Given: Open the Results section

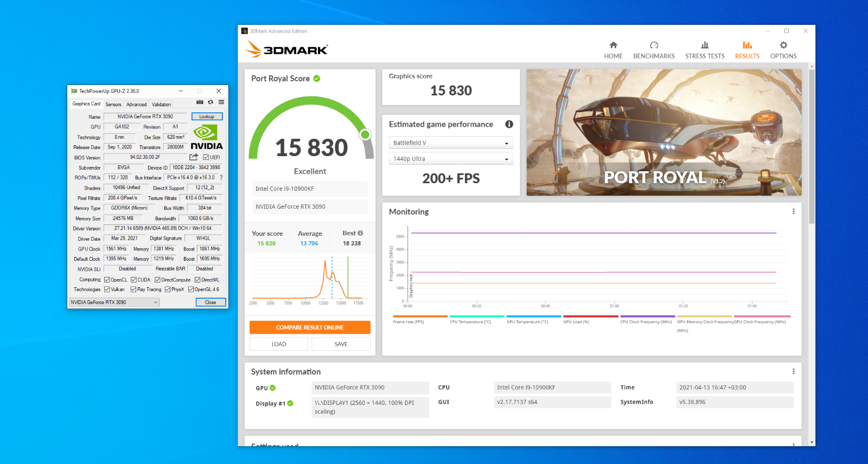Looking at the screenshot, I should 747,50.
